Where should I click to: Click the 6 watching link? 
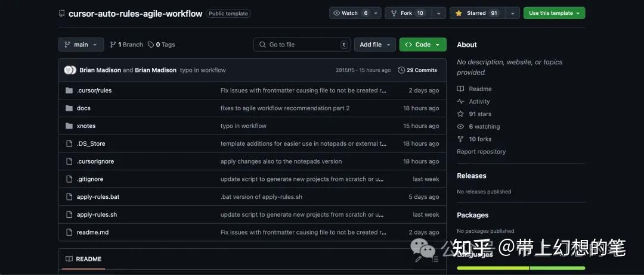coord(484,127)
